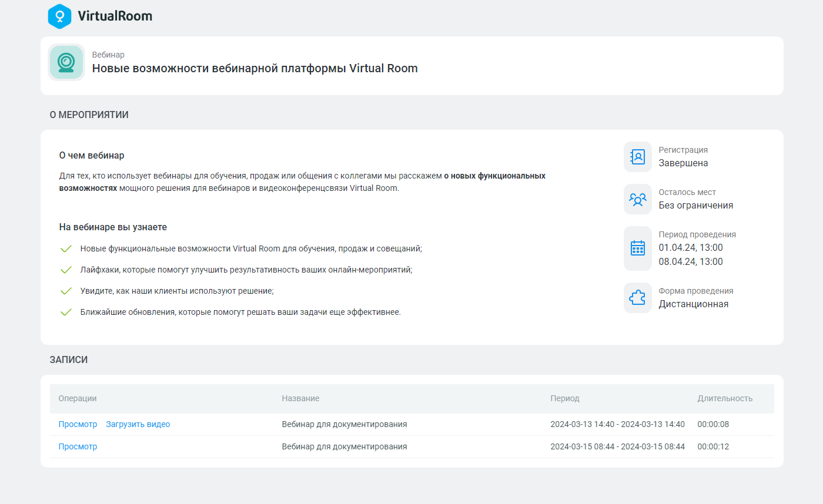
Task: Click the 'VirtualRoom' brand name text
Action: 115,16
